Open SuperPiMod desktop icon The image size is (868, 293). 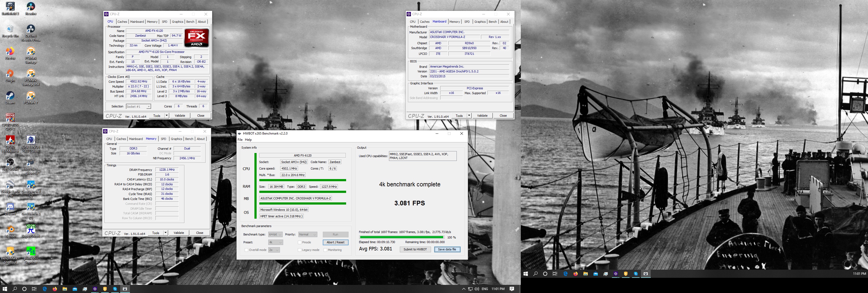pos(31,231)
